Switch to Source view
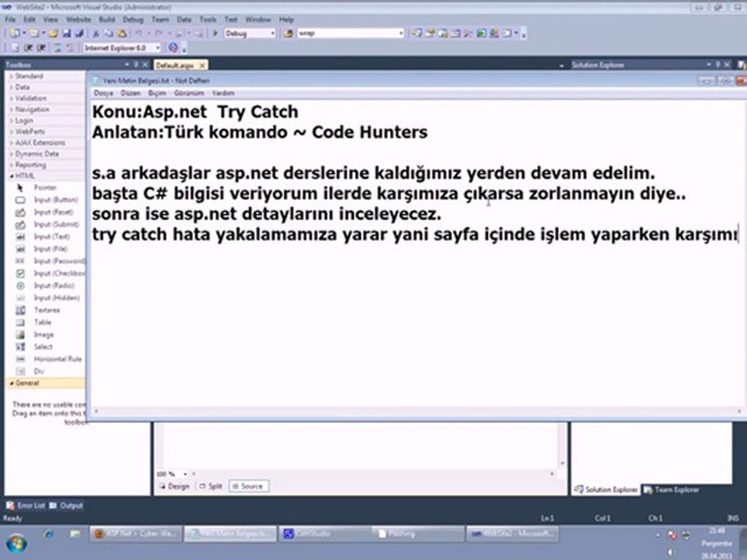 click(x=248, y=486)
